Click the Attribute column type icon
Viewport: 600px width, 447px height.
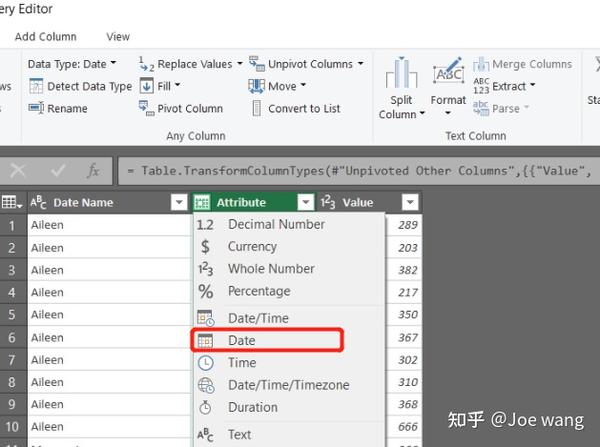(x=202, y=202)
